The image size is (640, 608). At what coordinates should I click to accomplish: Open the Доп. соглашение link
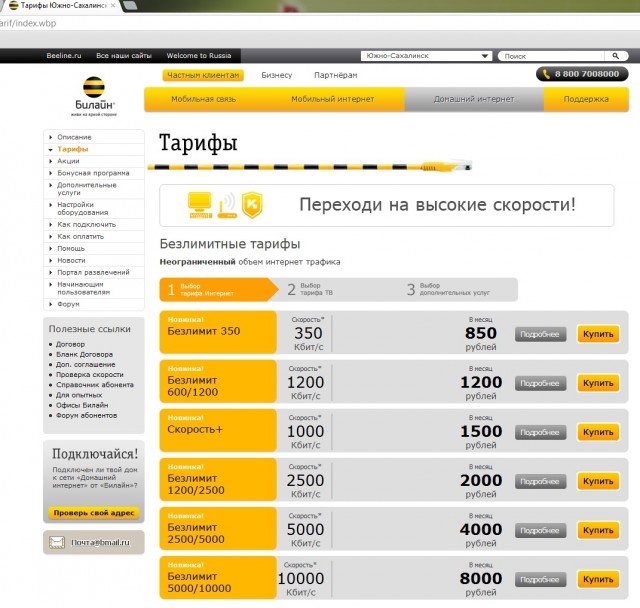[86, 364]
